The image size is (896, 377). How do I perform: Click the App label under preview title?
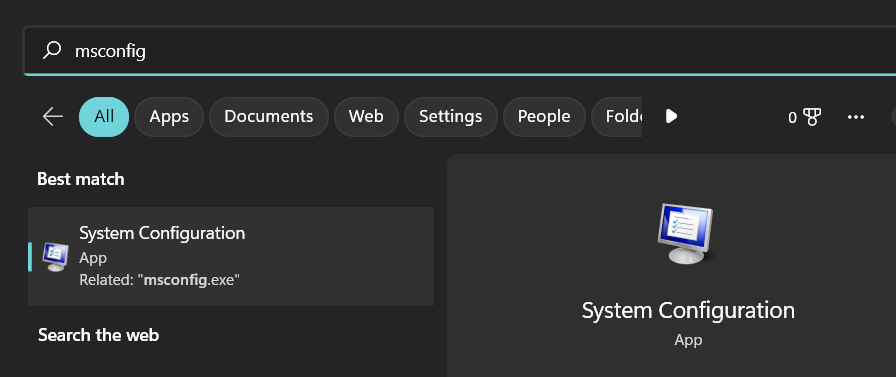click(688, 340)
